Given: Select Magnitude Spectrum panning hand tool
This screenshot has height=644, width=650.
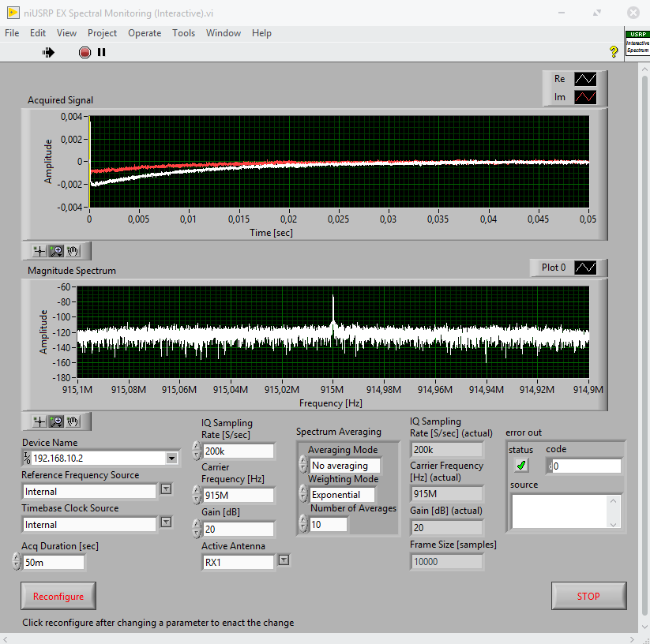Looking at the screenshot, I should pos(73,421).
